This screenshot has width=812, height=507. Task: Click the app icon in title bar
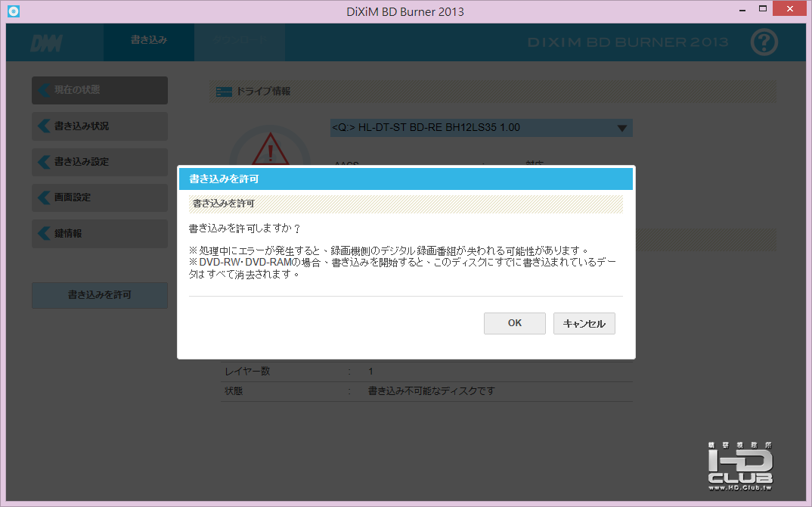(14, 11)
